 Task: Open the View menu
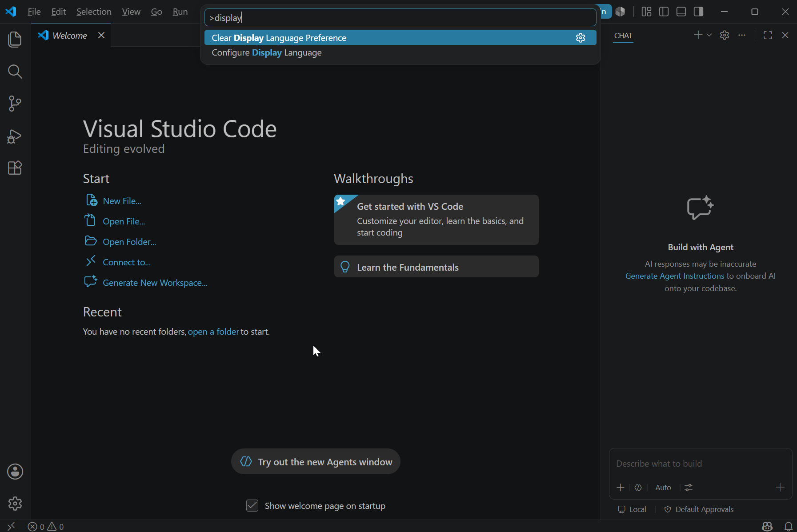tap(131, 12)
